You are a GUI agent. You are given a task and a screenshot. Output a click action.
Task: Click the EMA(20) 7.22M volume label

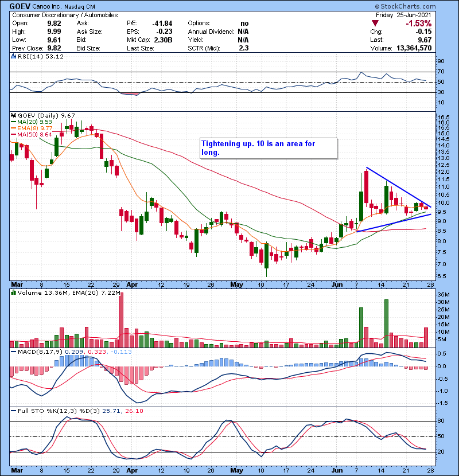[96, 292]
